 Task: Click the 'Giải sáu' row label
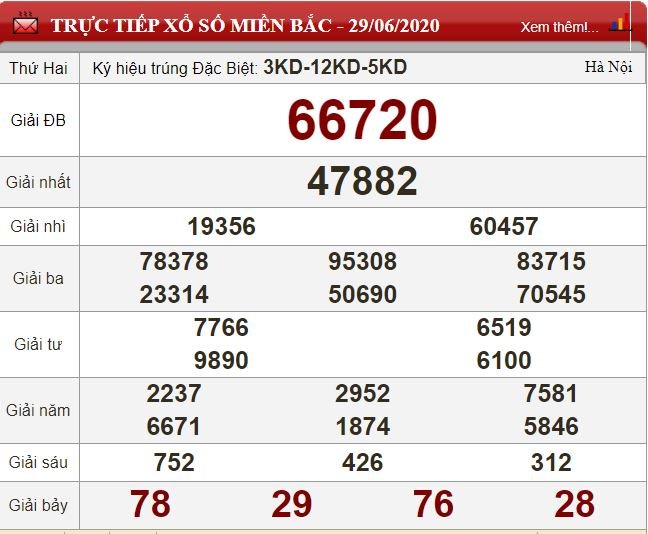38,462
